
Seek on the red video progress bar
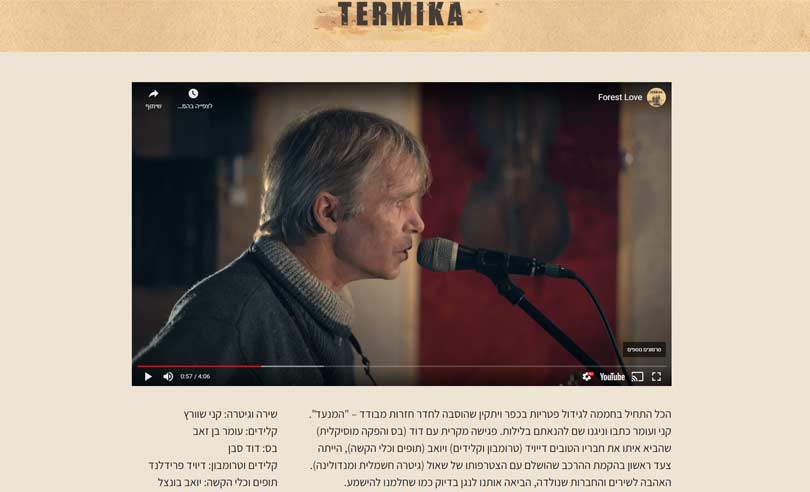(x=199, y=366)
